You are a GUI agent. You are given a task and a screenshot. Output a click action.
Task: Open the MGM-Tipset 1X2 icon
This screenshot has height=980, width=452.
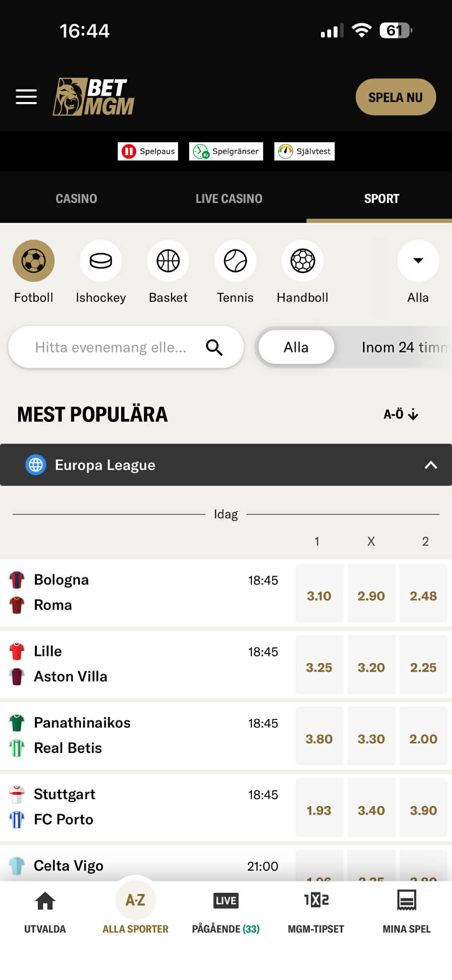(316, 900)
